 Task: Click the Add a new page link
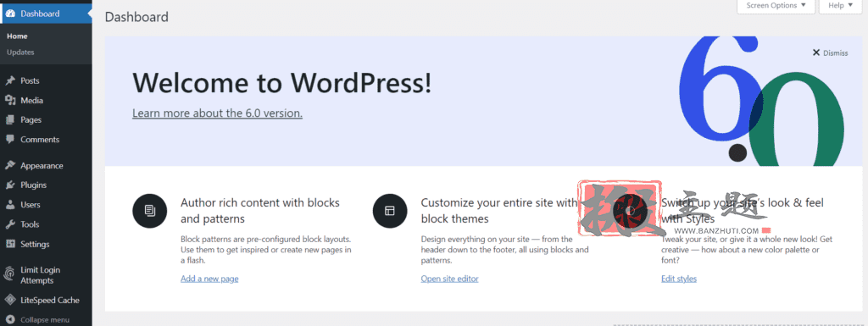click(x=209, y=279)
